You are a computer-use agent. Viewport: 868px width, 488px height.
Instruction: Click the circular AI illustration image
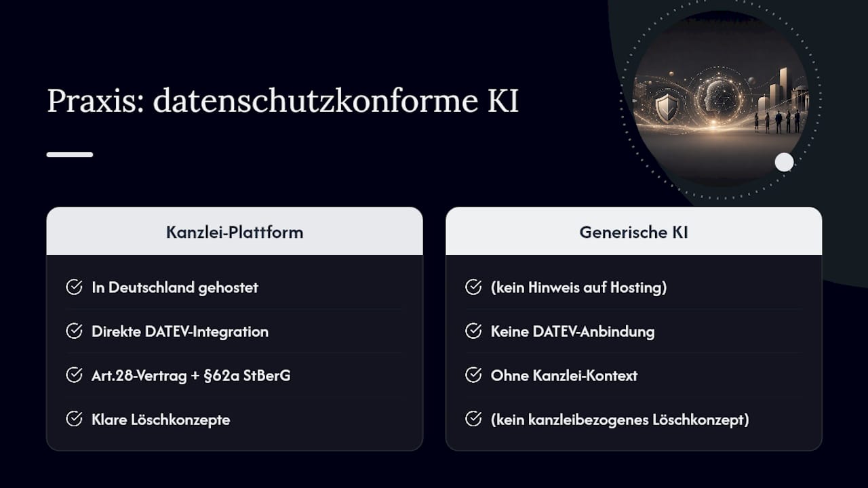point(720,100)
